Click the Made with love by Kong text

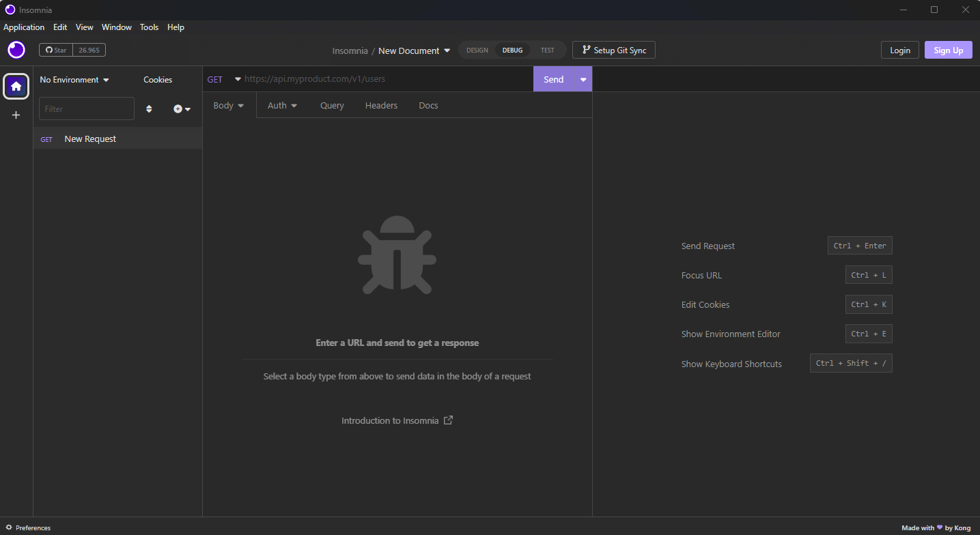(936, 527)
